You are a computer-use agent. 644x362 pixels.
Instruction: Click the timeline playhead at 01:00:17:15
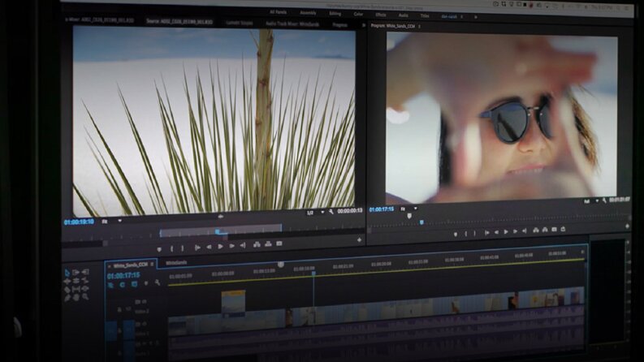pyautogui.click(x=313, y=274)
